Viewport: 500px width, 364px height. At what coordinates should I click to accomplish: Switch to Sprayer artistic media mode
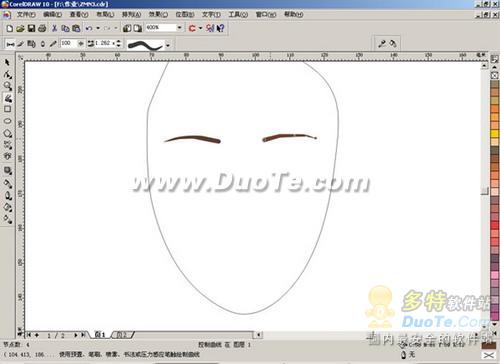click(x=31, y=44)
